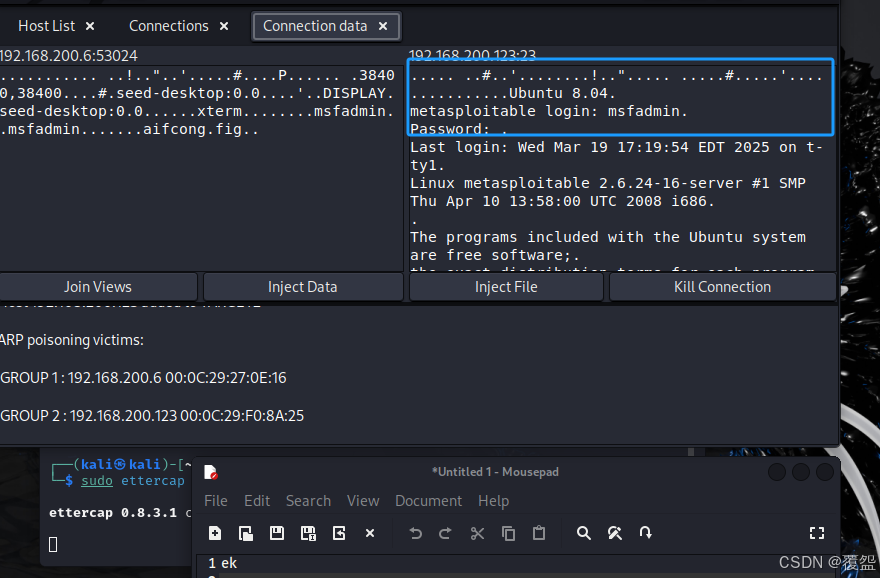Viewport: 880px width, 578px height.
Task: Close the document via Mousepad toolbar X icon
Action: (370, 533)
